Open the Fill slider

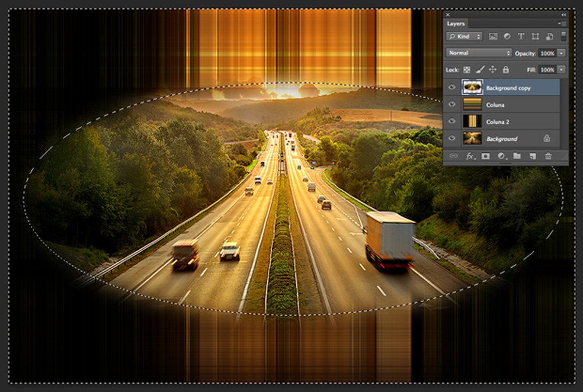(562, 70)
